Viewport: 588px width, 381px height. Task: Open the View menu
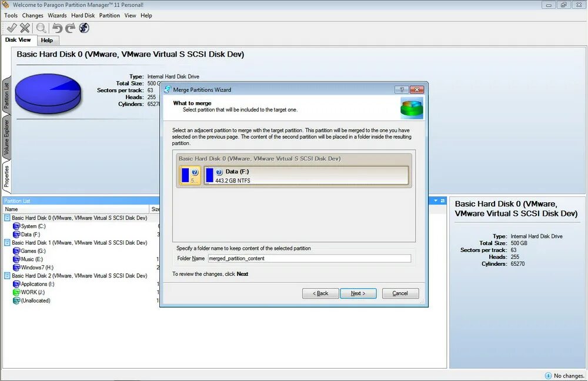click(130, 15)
